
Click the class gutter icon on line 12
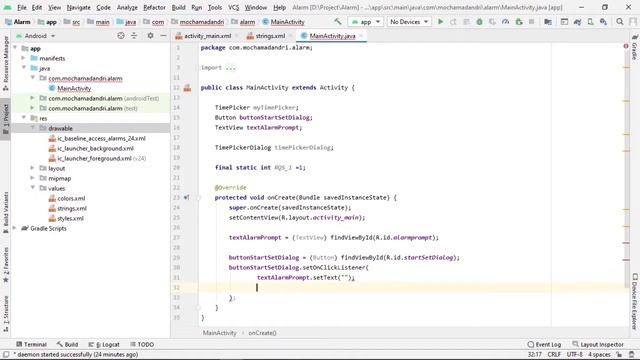click(x=187, y=88)
